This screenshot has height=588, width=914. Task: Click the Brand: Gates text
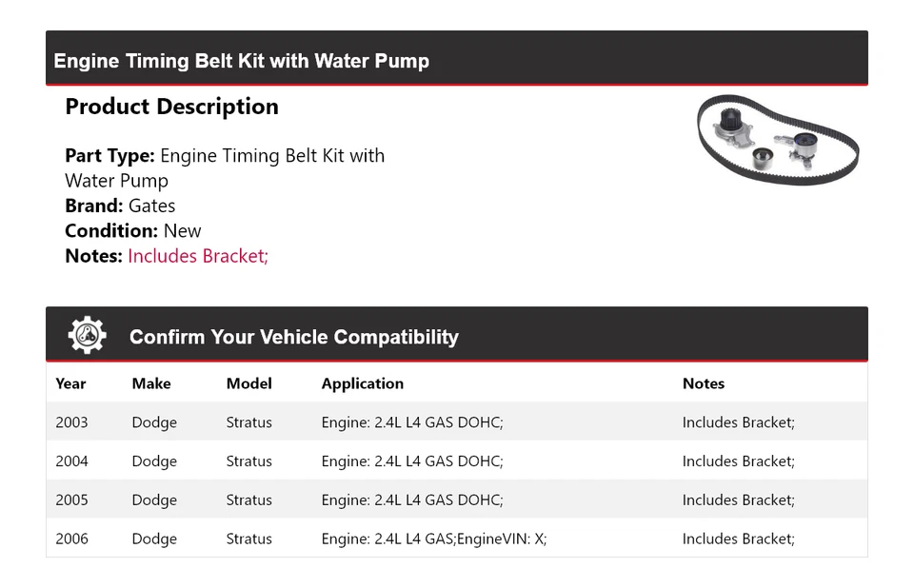coord(120,206)
